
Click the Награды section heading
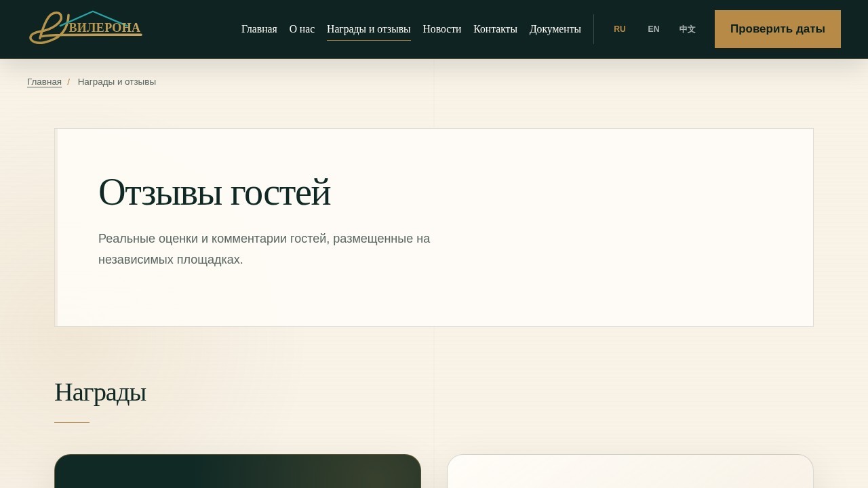(100, 392)
